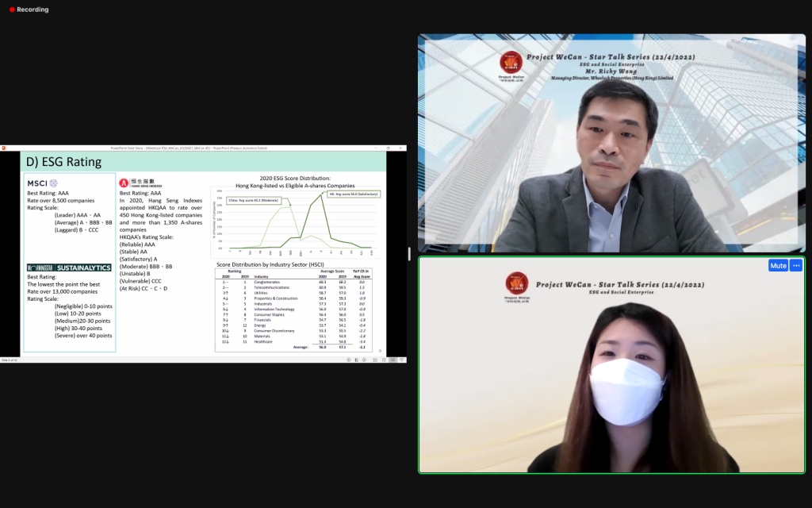The width and height of the screenshot is (812, 508).
Task: Click the PowerPoint icon in slideshow title bar
Action: pyautogui.click(x=3, y=148)
